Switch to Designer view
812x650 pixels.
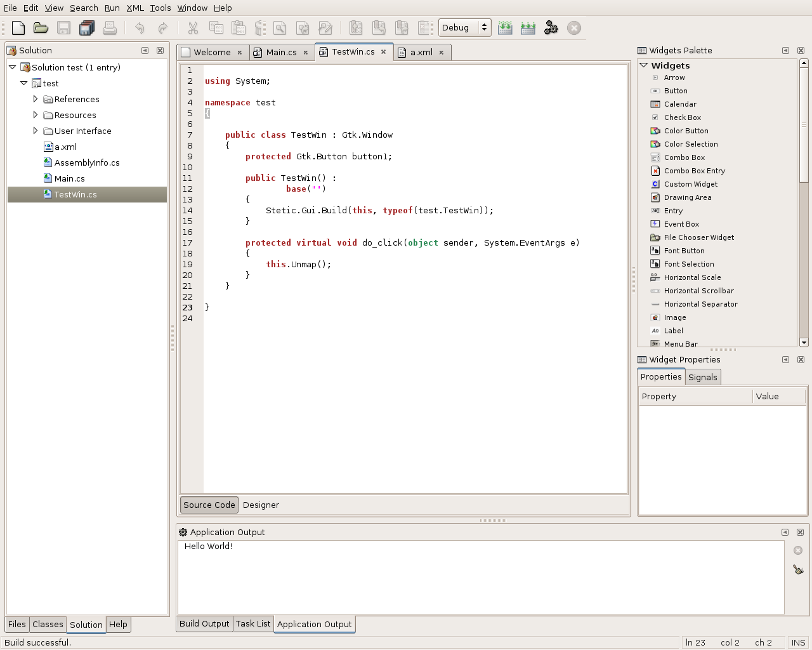pos(261,505)
